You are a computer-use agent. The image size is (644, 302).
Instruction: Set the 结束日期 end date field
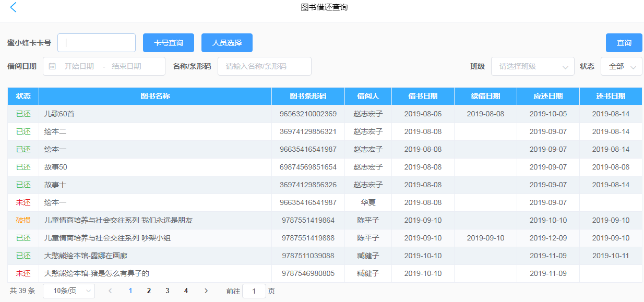click(x=127, y=66)
